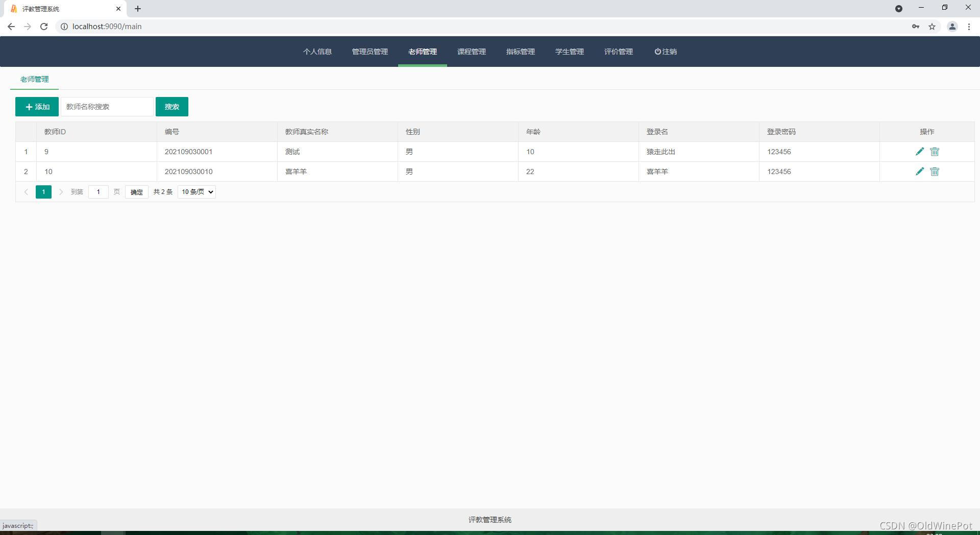Click the address bar URL localhost:9090/main
980x535 pixels.
point(107,27)
